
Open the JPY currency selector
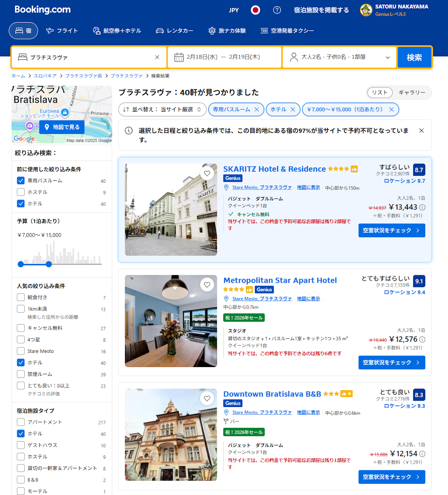point(234,10)
